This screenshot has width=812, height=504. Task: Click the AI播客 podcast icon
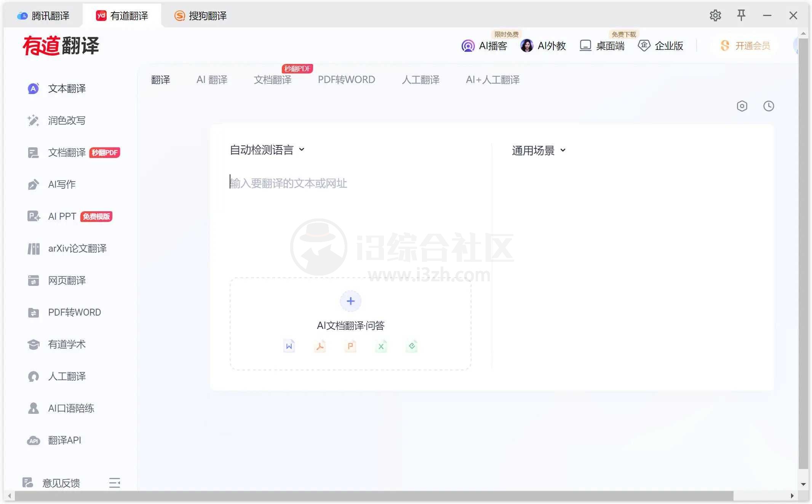pyautogui.click(x=468, y=46)
